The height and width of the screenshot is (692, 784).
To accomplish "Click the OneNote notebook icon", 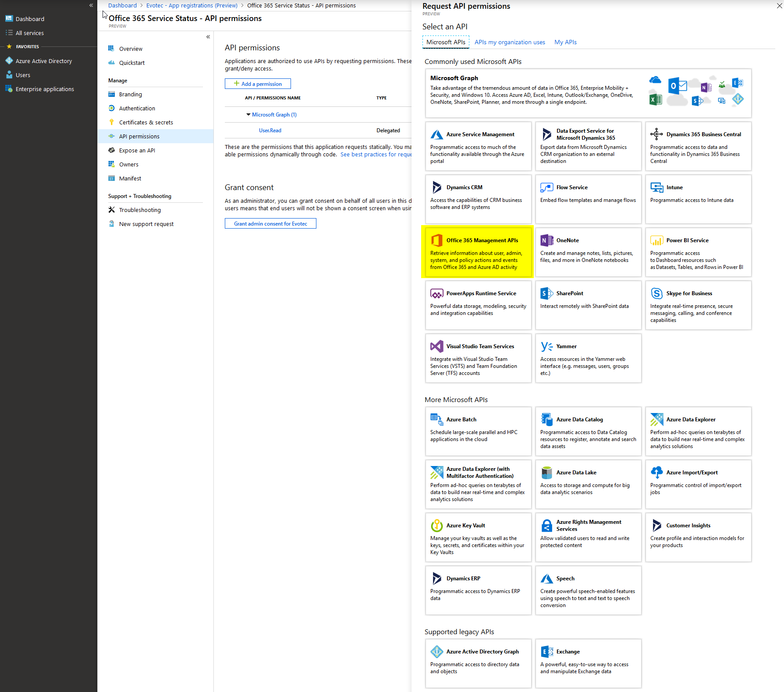I will point(546,240).
